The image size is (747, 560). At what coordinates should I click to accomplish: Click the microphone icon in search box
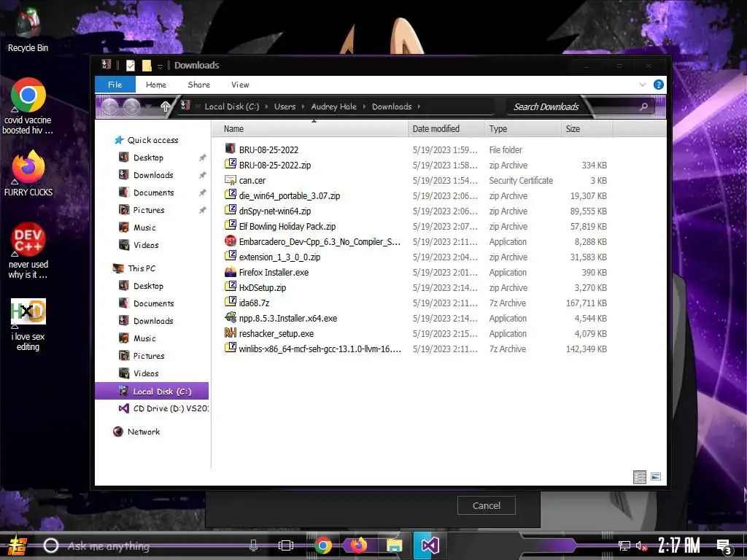253,545
